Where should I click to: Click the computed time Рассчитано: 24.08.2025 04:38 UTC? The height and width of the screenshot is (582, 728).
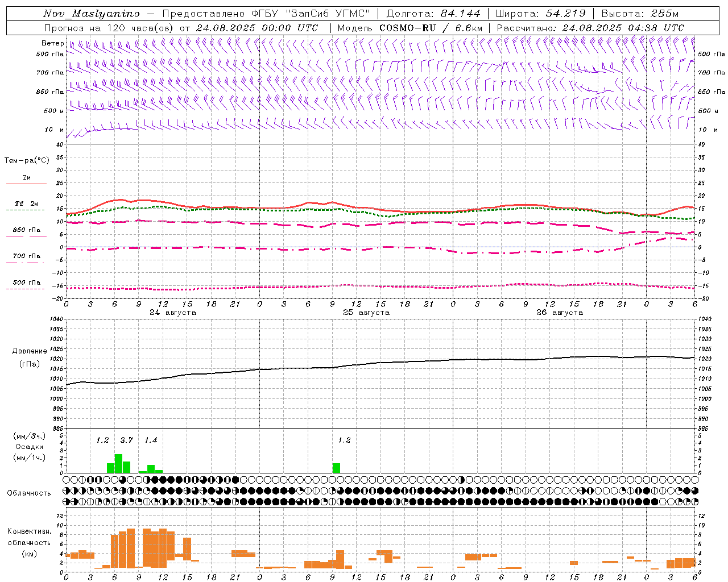pos(590,28)
